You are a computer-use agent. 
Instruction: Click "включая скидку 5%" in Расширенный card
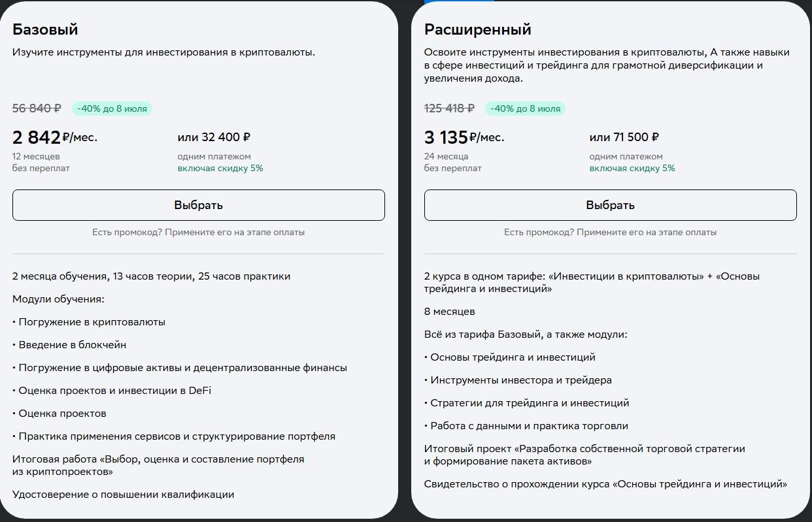point(632,168)
